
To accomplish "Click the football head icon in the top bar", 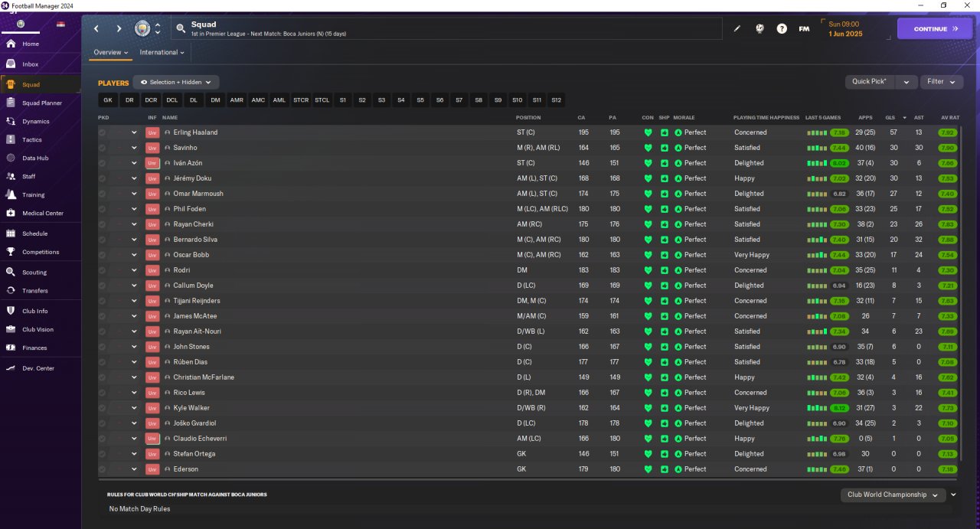I will pos(759,29).
